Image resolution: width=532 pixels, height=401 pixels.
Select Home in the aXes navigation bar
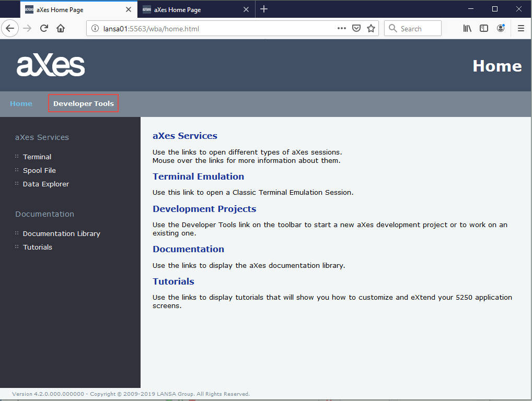point(21,103)
